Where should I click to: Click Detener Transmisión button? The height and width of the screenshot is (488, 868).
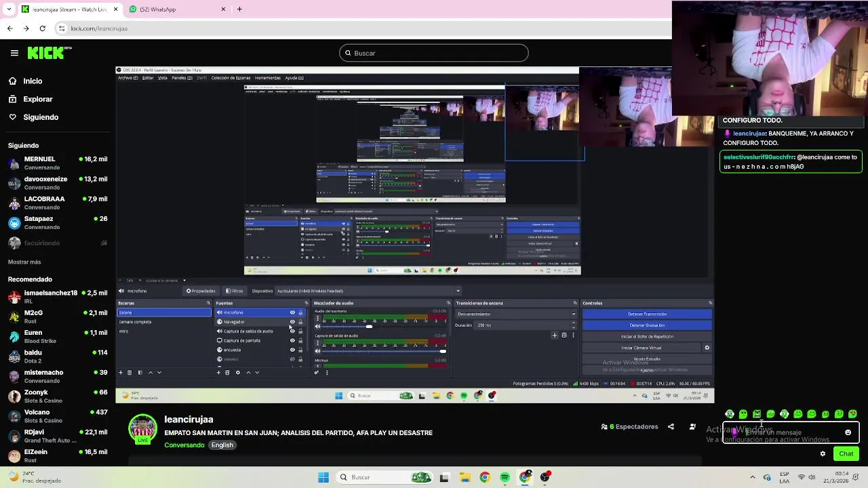click(x=647, y=314)
